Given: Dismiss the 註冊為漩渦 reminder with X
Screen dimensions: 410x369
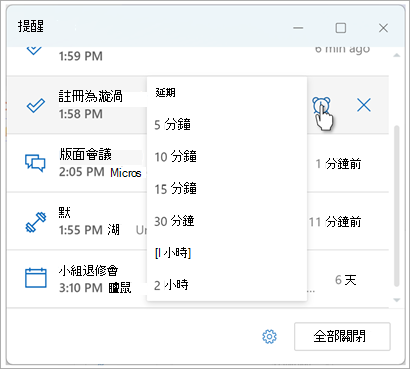Looking at the screenshot, I should [364, 106].
